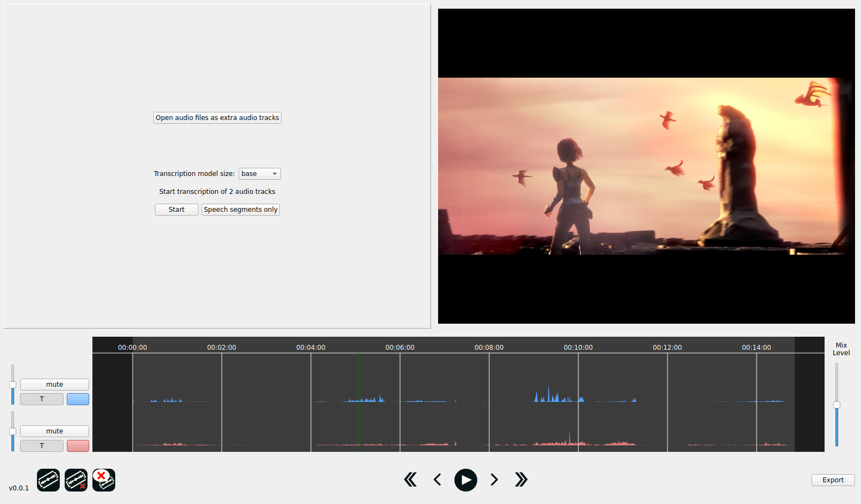The height and width of the screenshot is (504, 861).
Task: Jump to the start with double-left chevrons
Action: click(x=410, y=480)
